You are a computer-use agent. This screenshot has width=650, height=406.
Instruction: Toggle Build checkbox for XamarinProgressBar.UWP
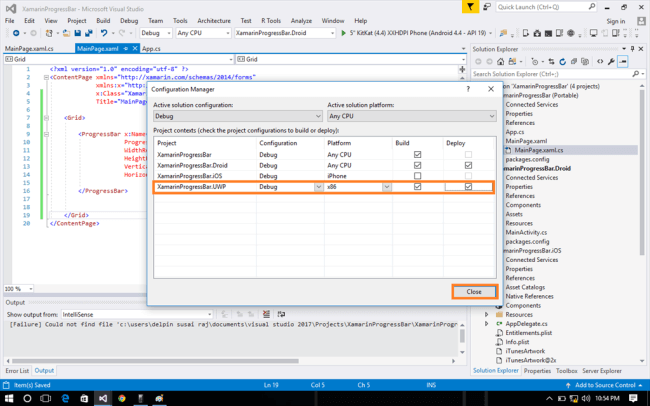click(x=417, y=187)
